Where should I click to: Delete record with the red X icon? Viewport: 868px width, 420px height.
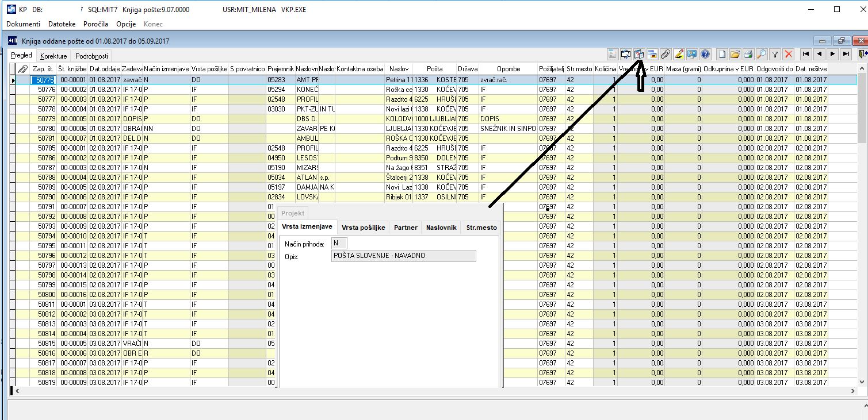788,54
